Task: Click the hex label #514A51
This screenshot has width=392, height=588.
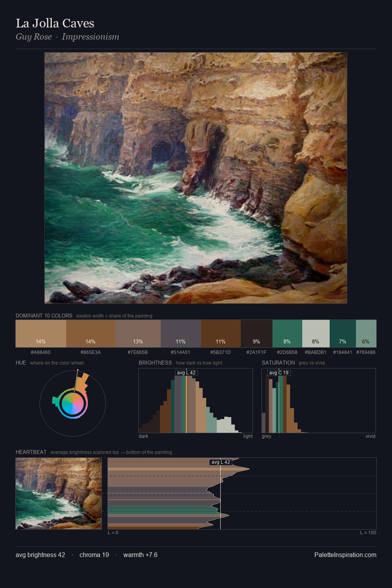Action: click(x=181, y=352)
